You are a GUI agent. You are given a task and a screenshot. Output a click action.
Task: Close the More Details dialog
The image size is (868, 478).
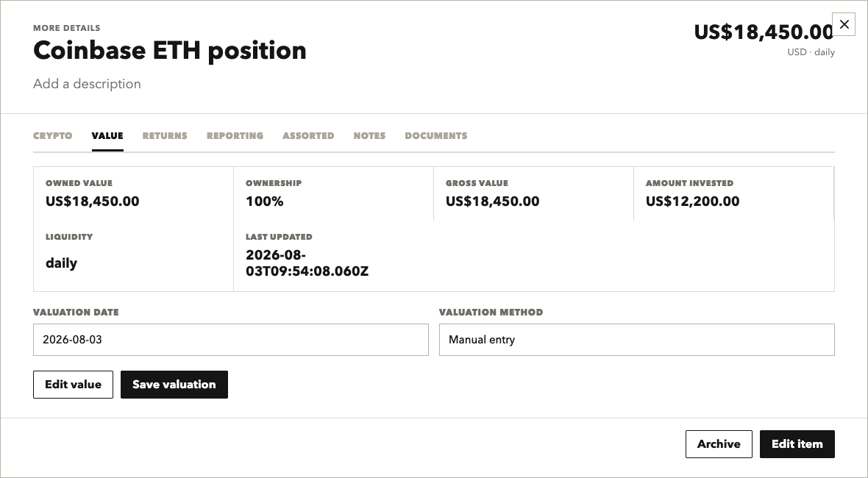pos(844,24)
